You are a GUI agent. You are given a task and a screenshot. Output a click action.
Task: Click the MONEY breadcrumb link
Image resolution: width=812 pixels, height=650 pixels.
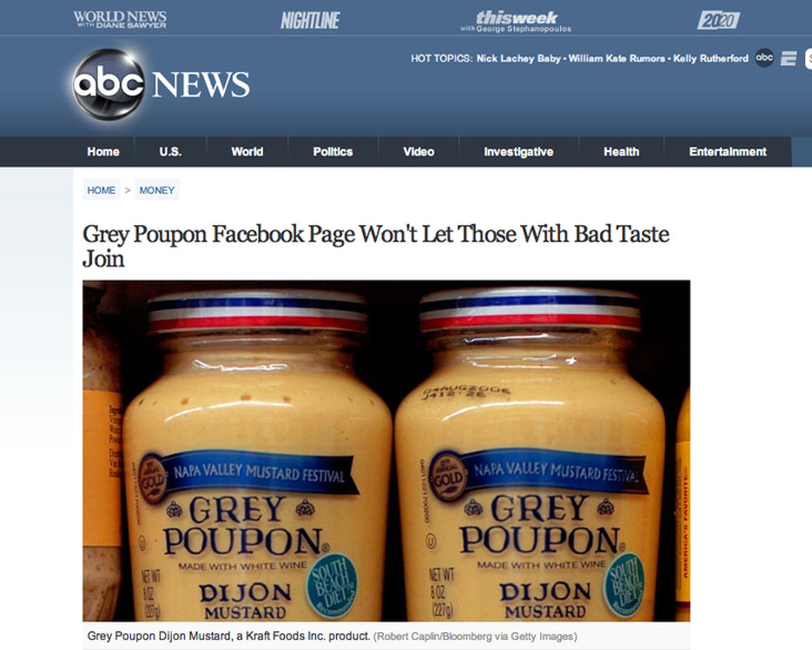(157, 190)
